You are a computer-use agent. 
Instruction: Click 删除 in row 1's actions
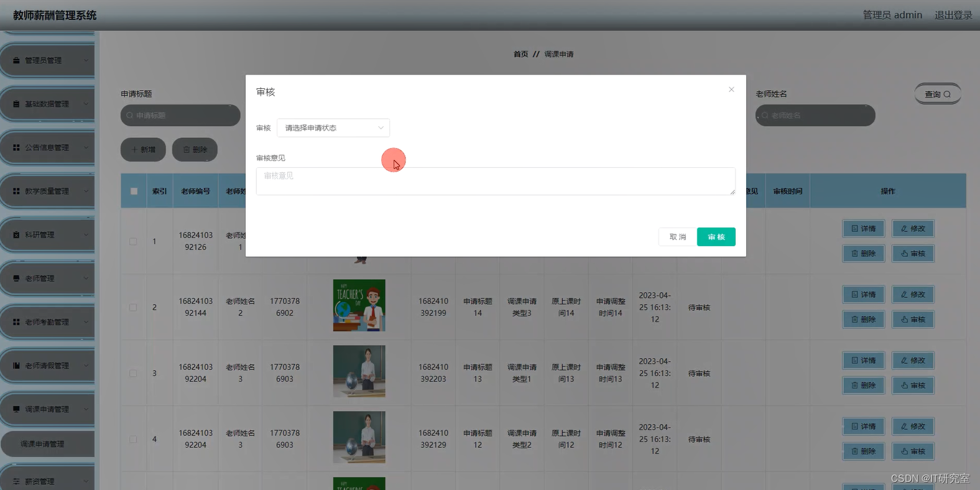[x=864, y=253]
